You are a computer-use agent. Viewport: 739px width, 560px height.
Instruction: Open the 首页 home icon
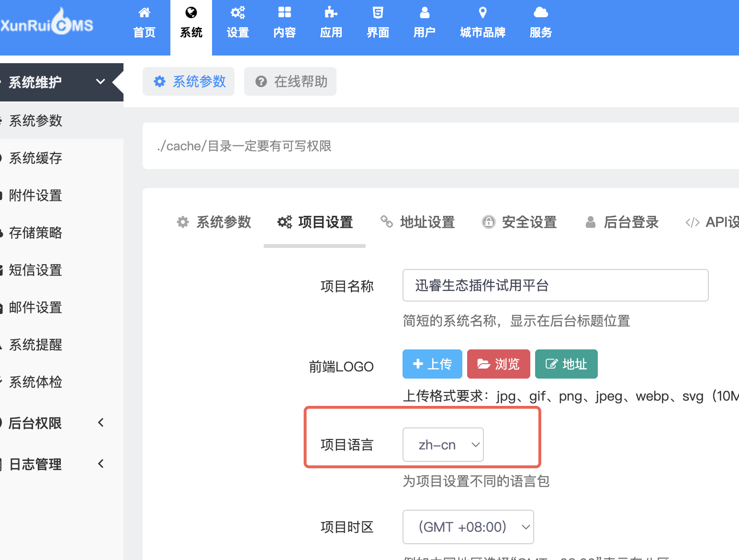[144, 12]
